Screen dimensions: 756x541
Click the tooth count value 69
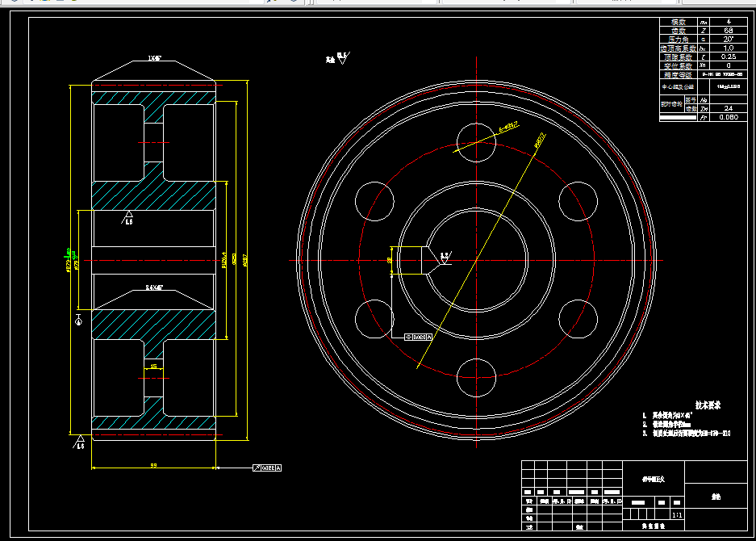click(729, 31)
